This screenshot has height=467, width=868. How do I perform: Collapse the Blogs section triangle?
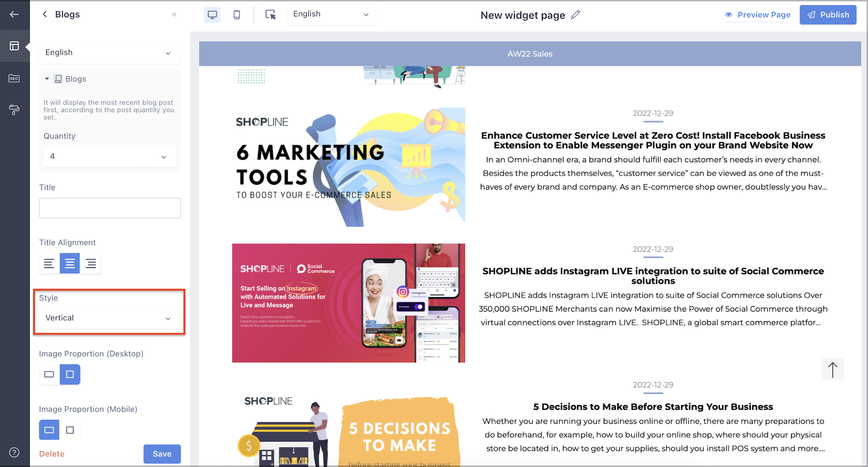47,79
